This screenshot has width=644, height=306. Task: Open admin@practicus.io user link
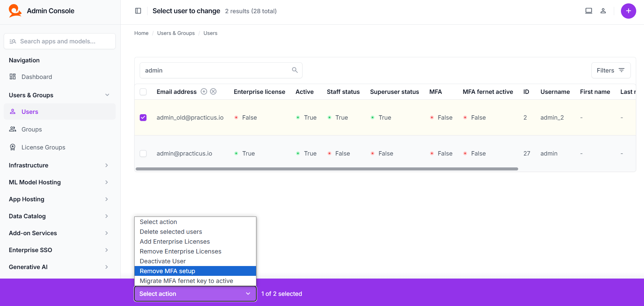(184, 154)
